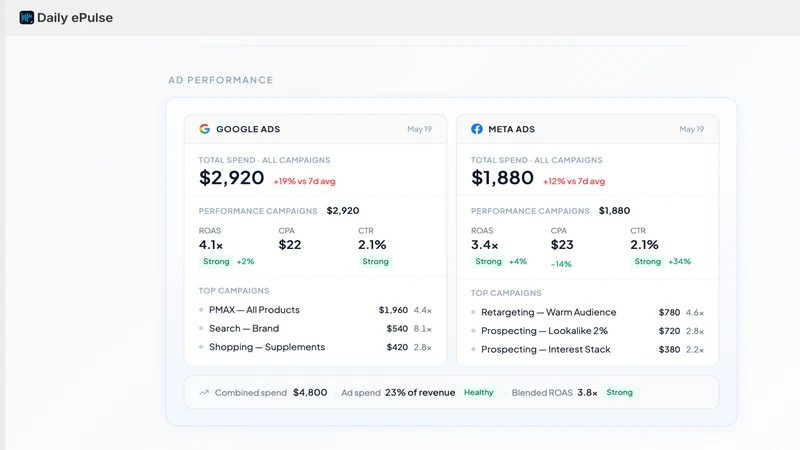The width and height of the screenshot is (800, 450).
Task: Click Google performance campaigns $2,920 value
Action: 343,211
